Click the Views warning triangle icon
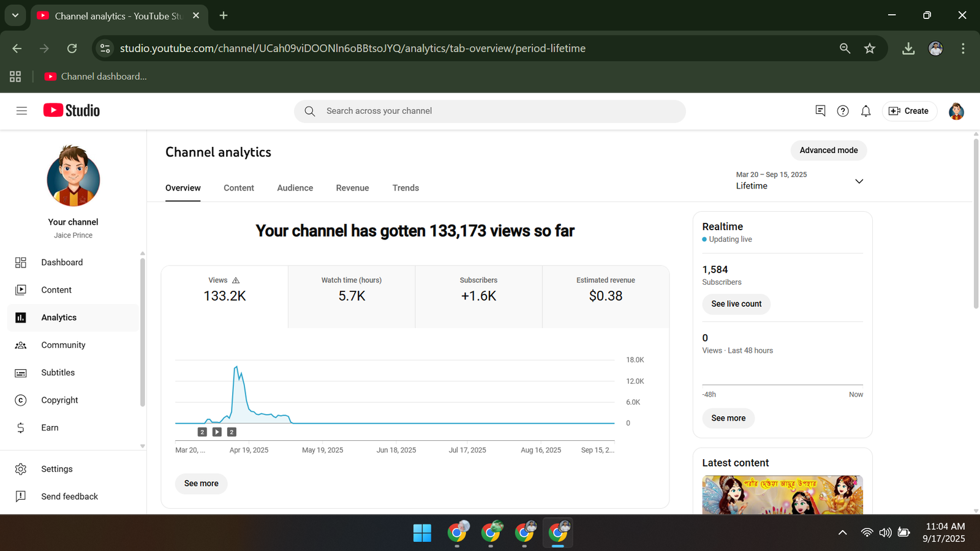Screen dimensions: 980x551 click(x=236, y=280)
